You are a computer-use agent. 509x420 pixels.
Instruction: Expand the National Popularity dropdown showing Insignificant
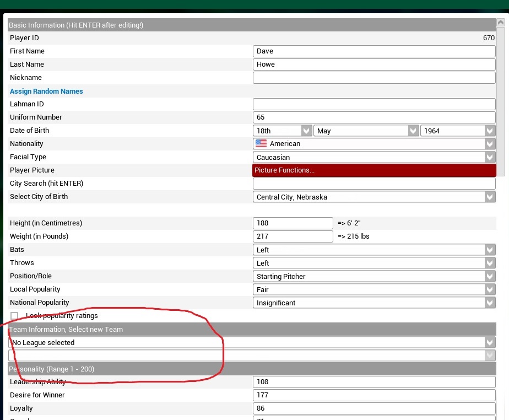tap(375, 303)
